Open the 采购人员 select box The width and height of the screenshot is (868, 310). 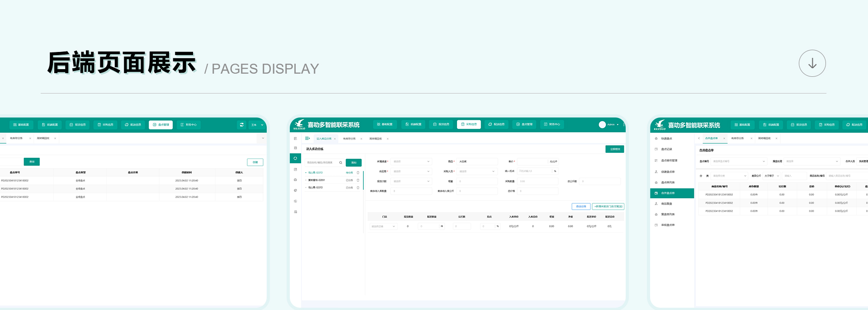point(477,171)
